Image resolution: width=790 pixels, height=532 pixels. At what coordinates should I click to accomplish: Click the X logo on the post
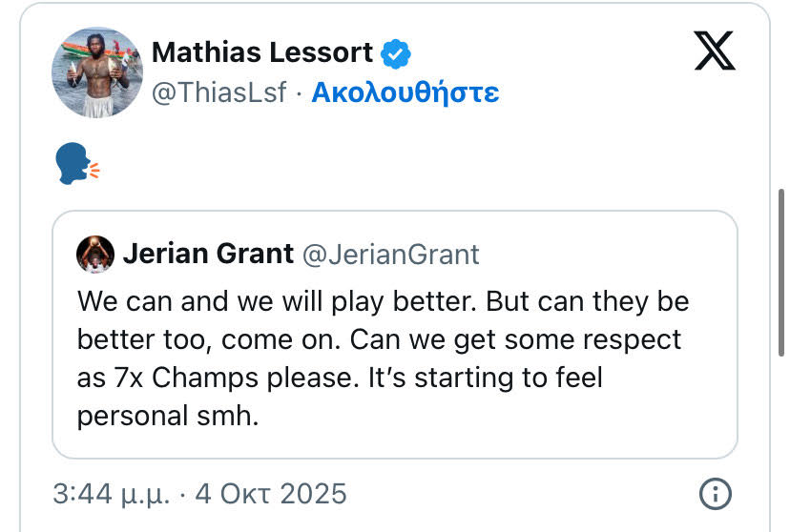tap(715, 50)
